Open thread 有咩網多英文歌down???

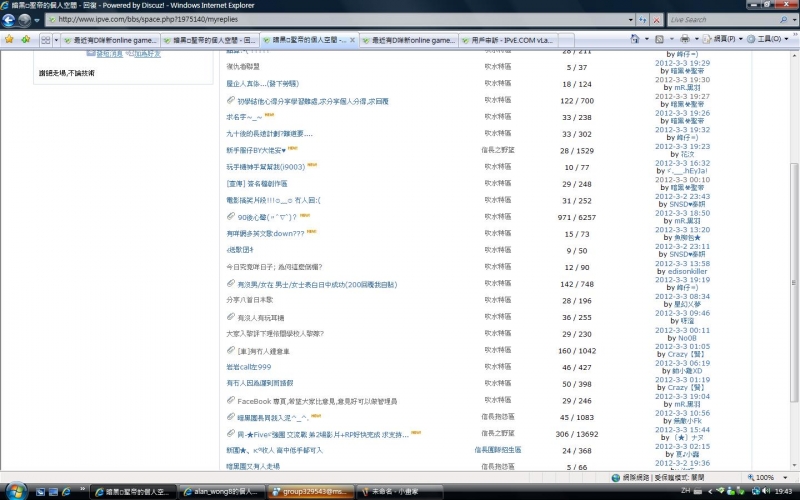point(265,234)
